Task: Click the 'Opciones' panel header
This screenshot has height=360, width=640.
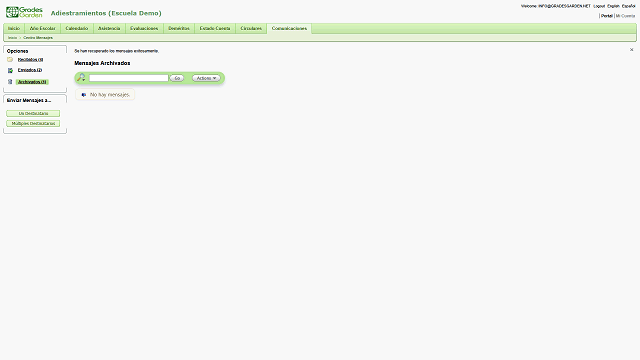Action: [18, 51]
